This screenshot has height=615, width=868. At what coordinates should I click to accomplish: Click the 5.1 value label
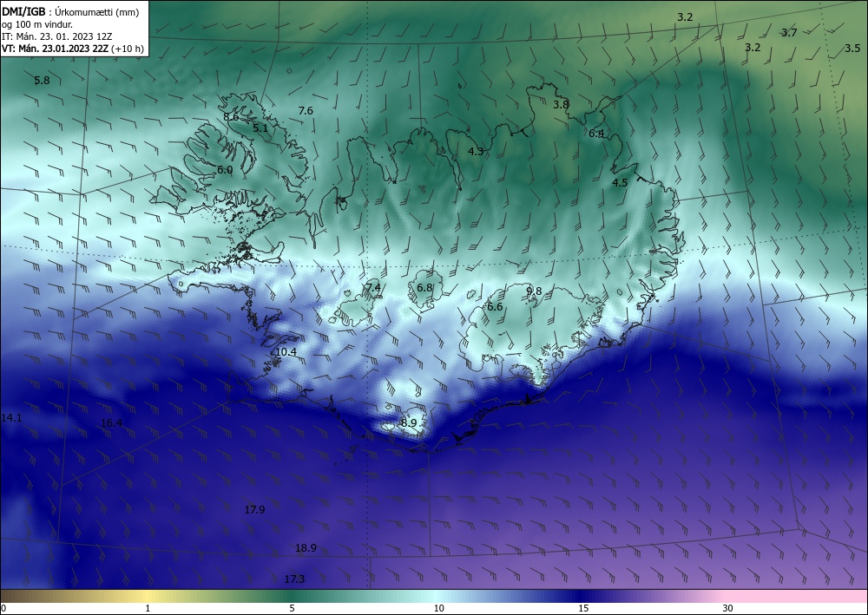[260, 128]
